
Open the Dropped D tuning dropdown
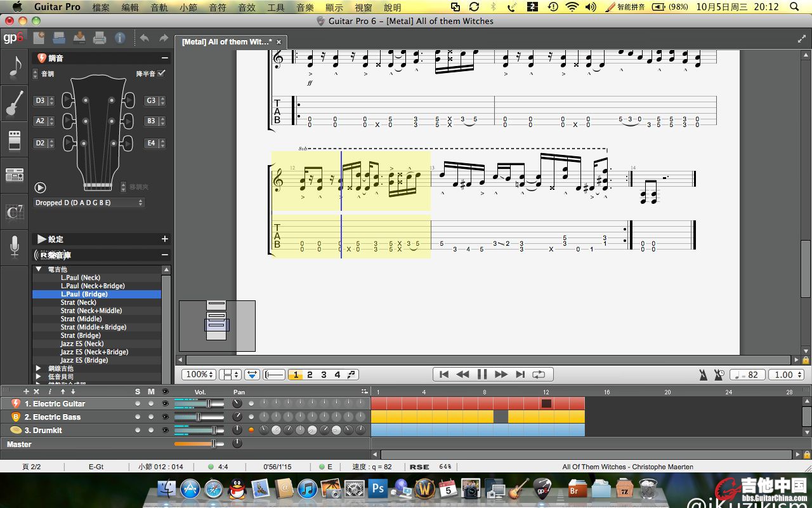pos(89,203)
